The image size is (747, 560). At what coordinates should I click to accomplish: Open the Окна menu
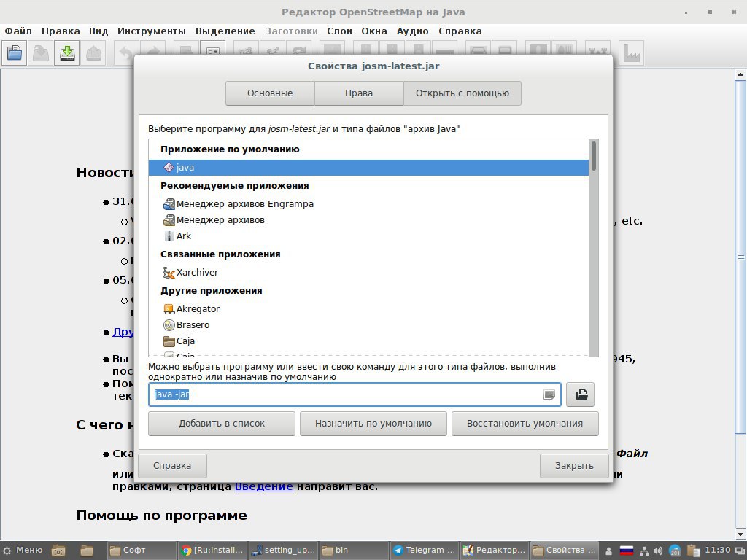click(x=374, y=31)
